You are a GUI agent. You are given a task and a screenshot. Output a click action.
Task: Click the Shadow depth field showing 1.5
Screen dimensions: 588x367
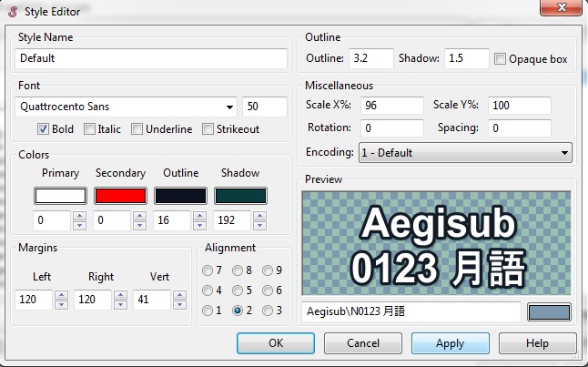pos(467,58)
